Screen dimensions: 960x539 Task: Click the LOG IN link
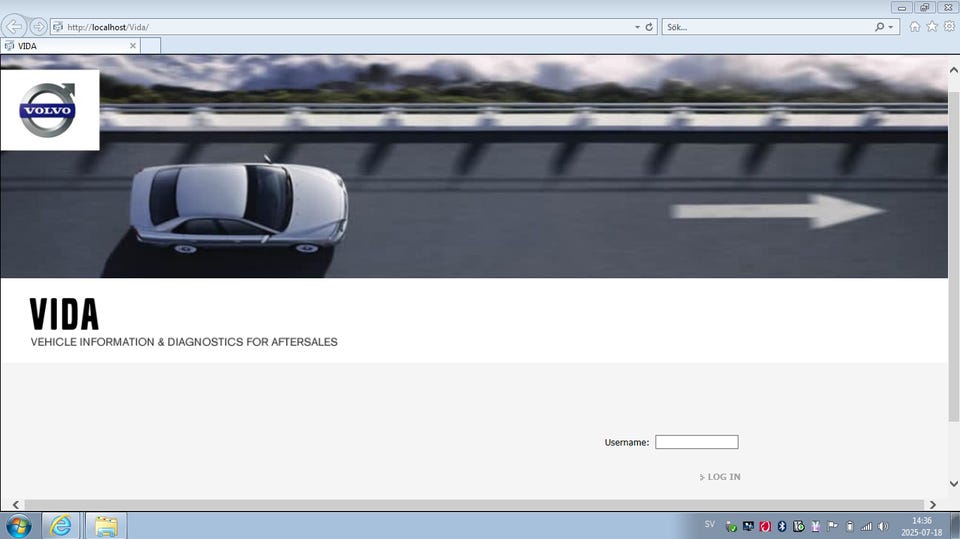(720, 477)
